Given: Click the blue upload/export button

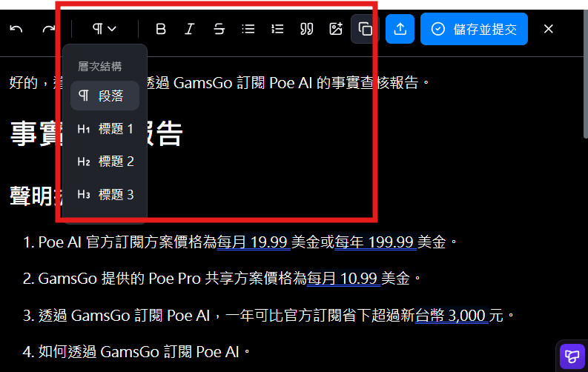Looking at the screenshot, I should [400, 29].
